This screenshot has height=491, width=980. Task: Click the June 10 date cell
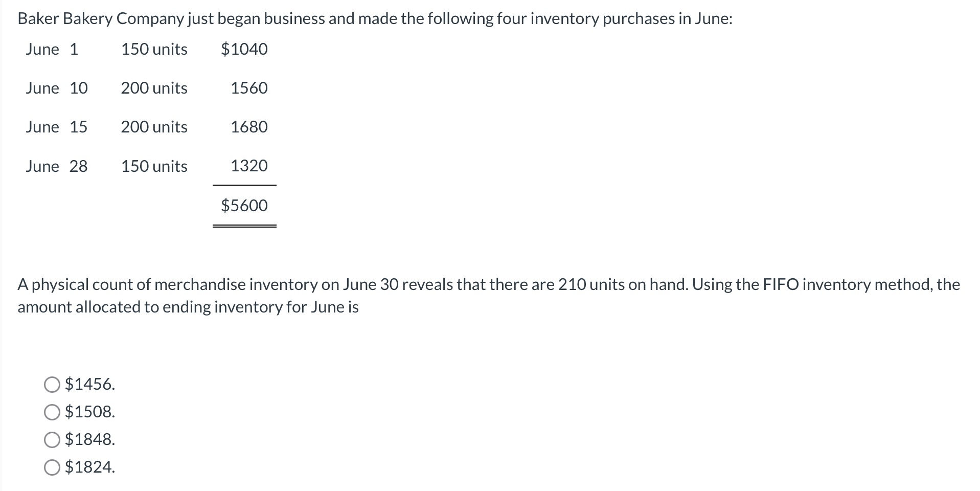tap(57, 88)
